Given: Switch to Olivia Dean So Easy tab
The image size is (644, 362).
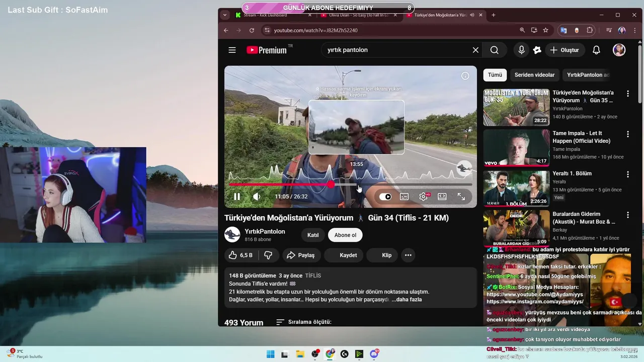Looking at the screenshot, I should [x=359, y=15].
